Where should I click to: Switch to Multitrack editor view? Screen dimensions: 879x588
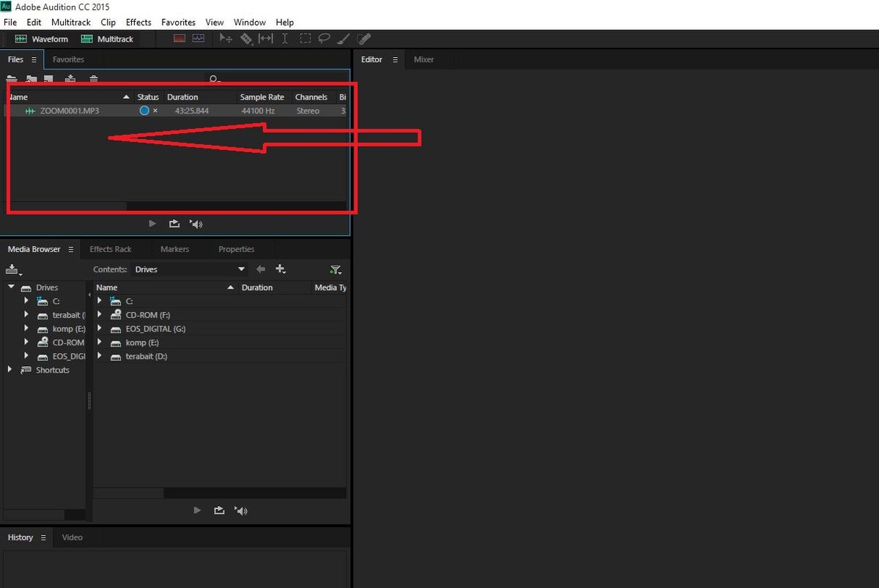[108, 39]
